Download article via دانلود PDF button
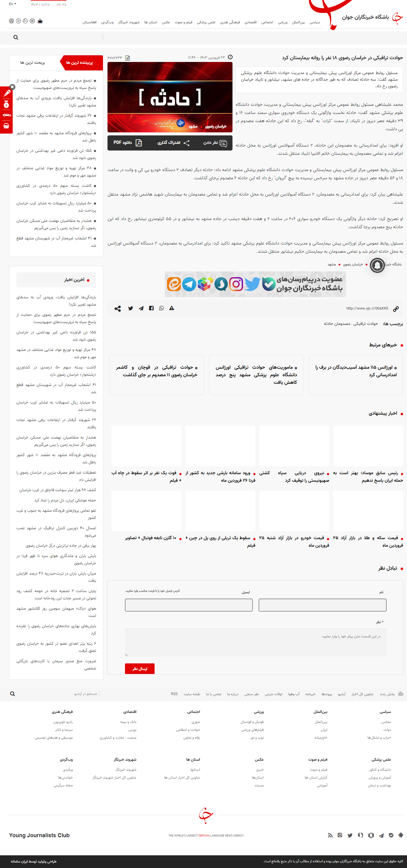Screen dimensions: 407x868 pyautogui.click(x=127, y=143)
